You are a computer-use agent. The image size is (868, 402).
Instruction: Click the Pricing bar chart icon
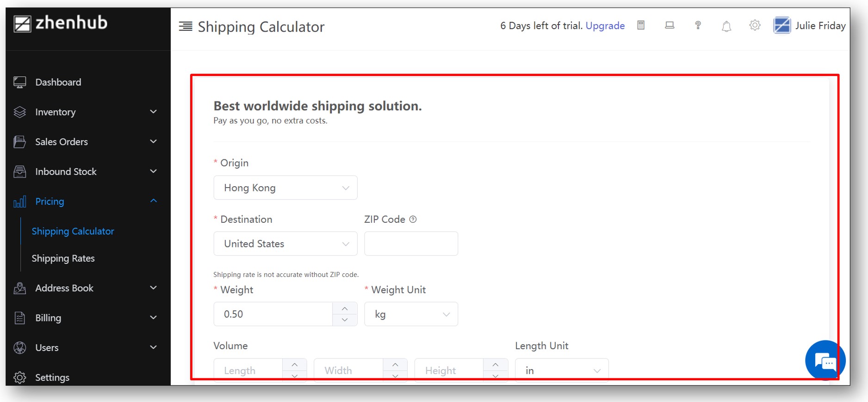[x=20, y=201]
